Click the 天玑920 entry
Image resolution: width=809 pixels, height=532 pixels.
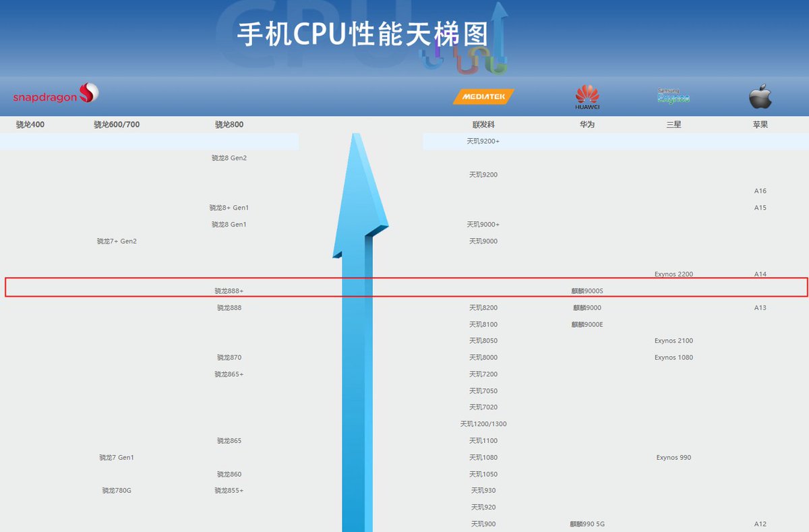click(483, 508)
